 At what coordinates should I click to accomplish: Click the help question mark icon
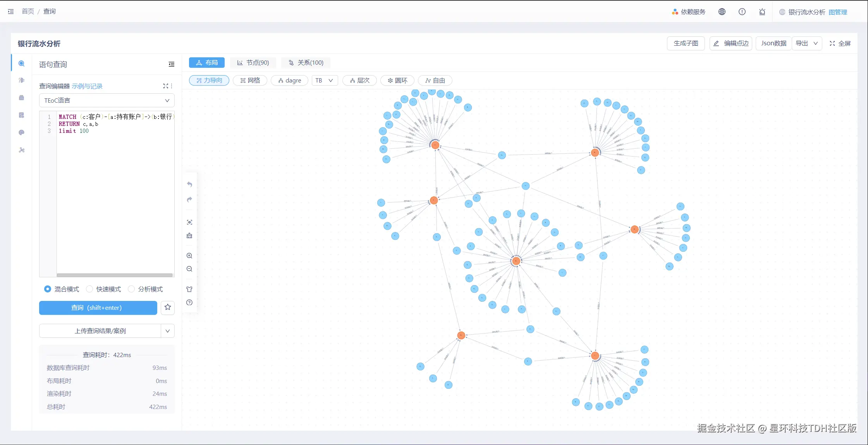click(189, 302)
